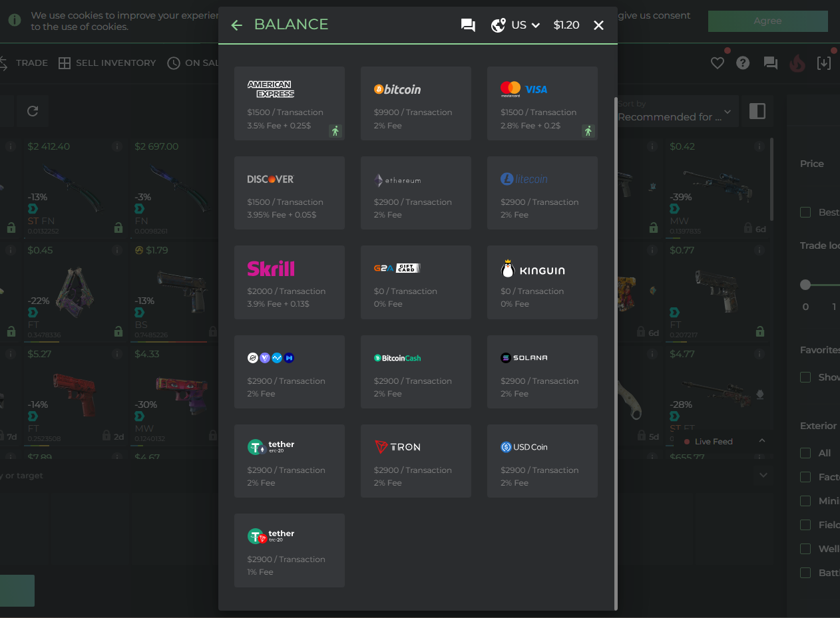Image resolution: width=840 pixels, height=618 pixels.
Task: Select American Express payment method
Action: (290, 103)
